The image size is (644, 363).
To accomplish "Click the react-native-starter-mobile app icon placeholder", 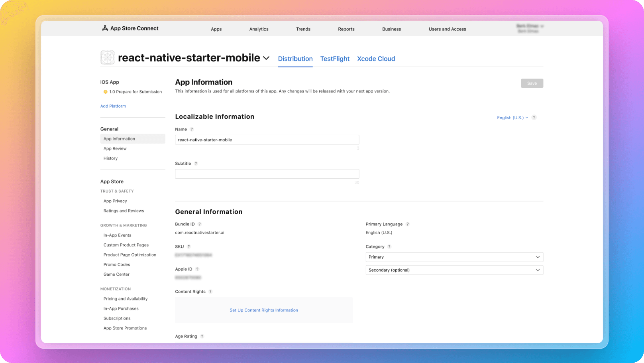I will tap(108, 57).
